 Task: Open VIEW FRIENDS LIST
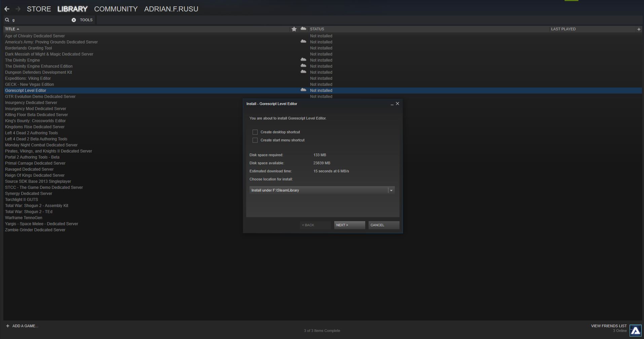[x=609, y=326]
